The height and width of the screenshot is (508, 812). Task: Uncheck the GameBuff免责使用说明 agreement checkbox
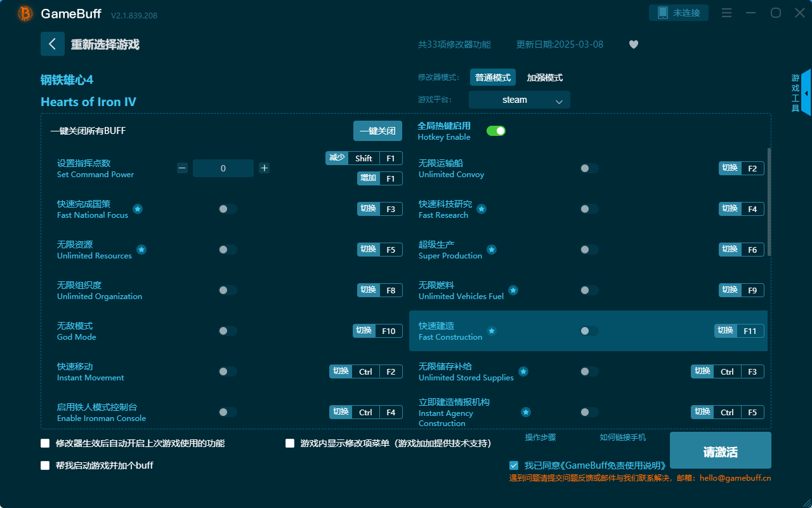pos(513,465)
